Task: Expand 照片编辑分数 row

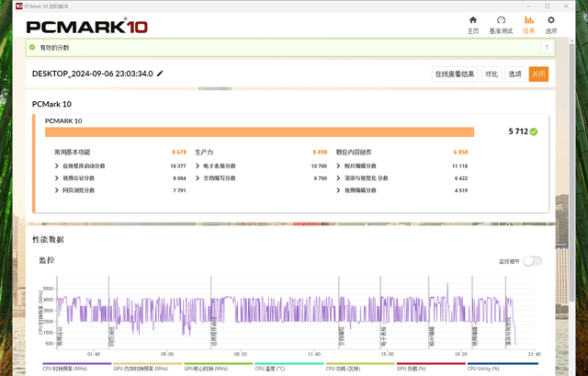Action: pyautogui.click(x=338, y=165)
